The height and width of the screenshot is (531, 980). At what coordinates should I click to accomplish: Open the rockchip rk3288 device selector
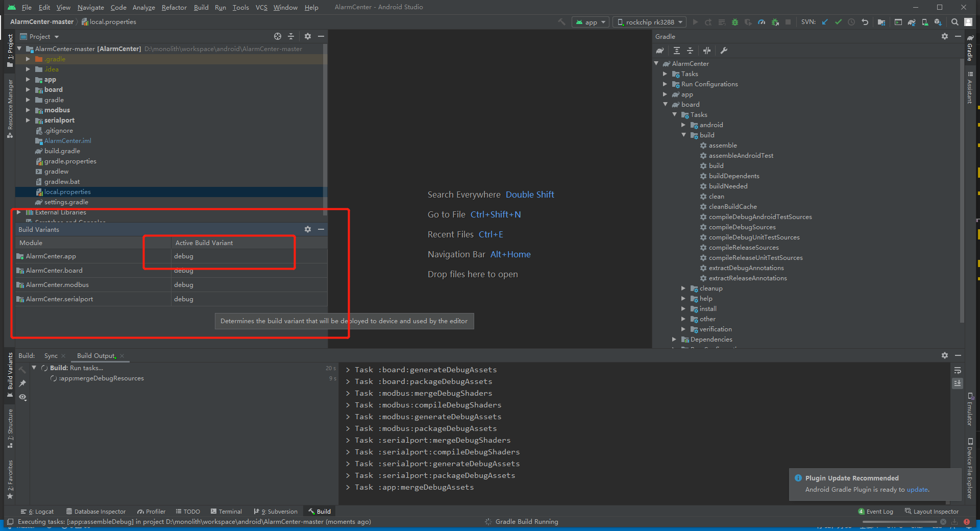click(649, 22)
